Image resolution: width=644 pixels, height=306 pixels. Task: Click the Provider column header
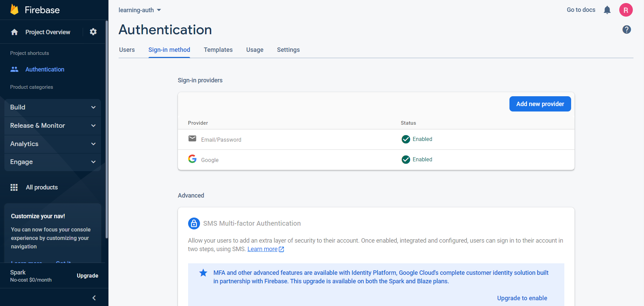[x=198, y=123]
